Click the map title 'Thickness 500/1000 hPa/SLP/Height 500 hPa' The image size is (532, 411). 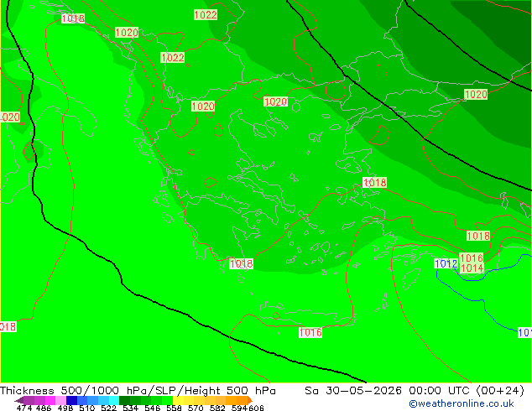138,391
